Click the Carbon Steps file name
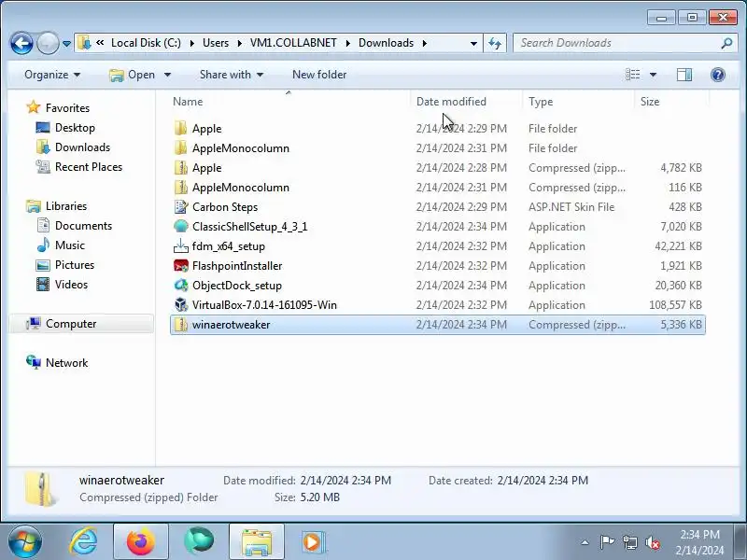Screen dimensions: 747x560 (x=225, y=207)
